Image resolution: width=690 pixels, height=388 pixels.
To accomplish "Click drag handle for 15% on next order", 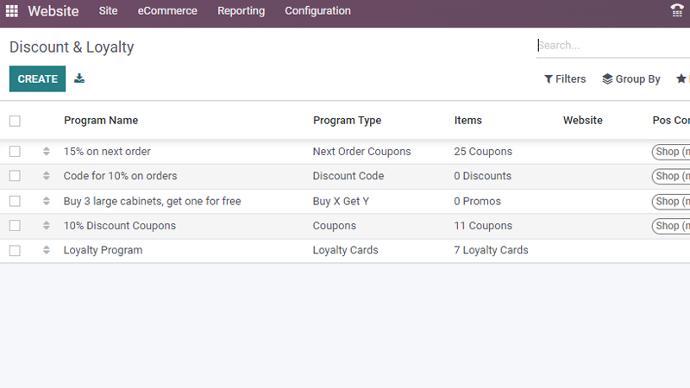I will [46, 151].
